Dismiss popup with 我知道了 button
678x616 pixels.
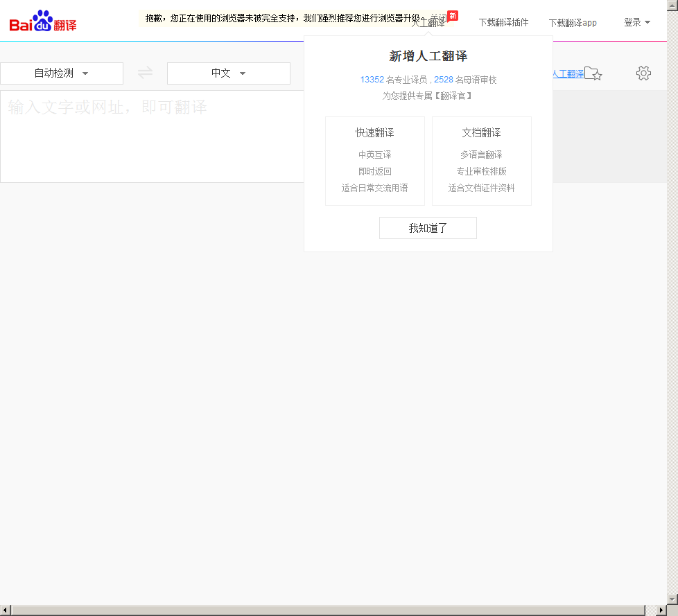click(x=428, y=228)
